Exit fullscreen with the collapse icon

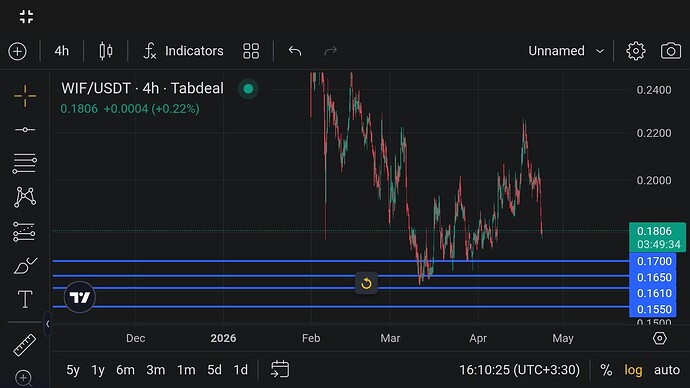(26, 17)
